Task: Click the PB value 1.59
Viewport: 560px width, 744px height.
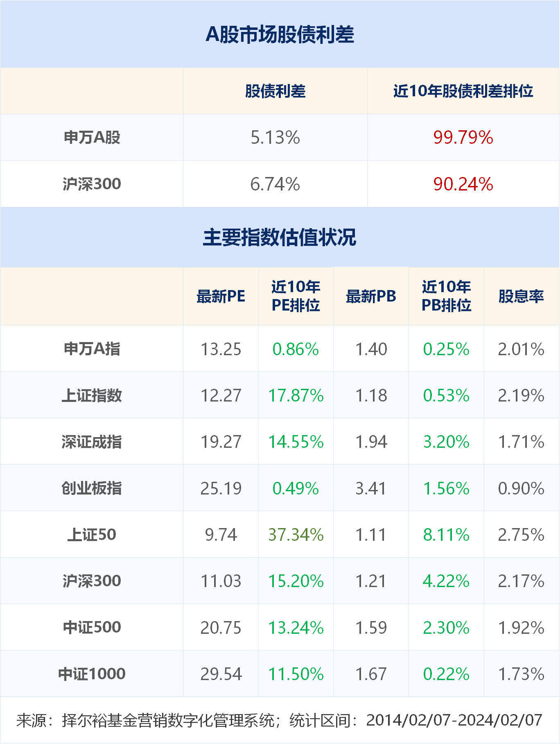Action: click(371, 627)
